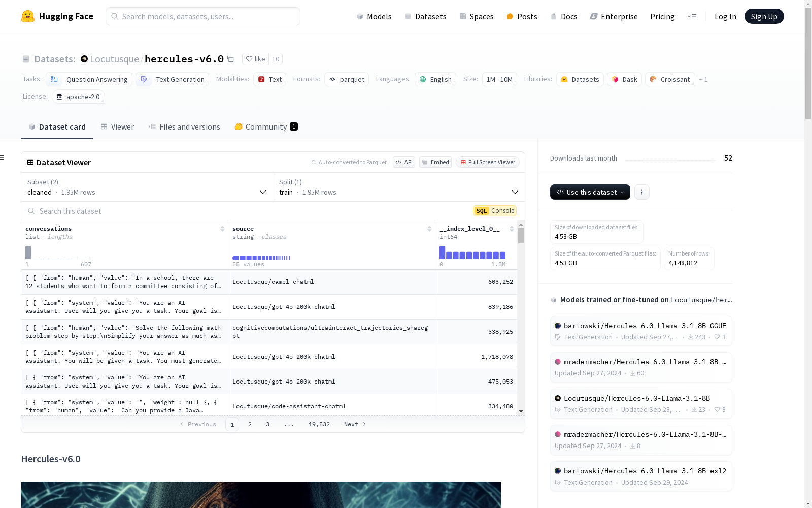This screenshot has height=508, width=812.
Task: Go to Datasets in the top navigation
Action: point(425,16)
